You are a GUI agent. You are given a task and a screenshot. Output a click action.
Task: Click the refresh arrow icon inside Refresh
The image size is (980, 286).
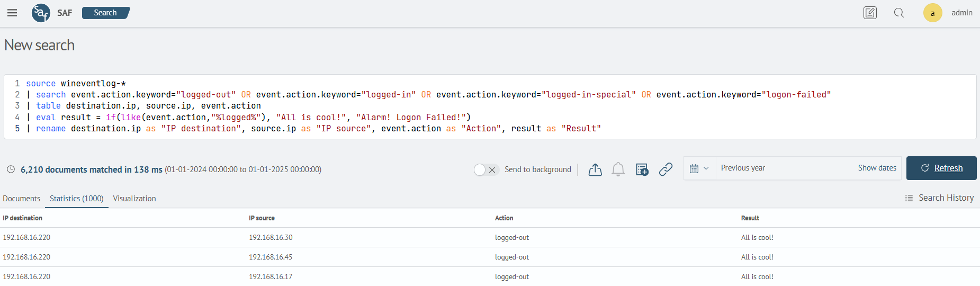[925, 168]
